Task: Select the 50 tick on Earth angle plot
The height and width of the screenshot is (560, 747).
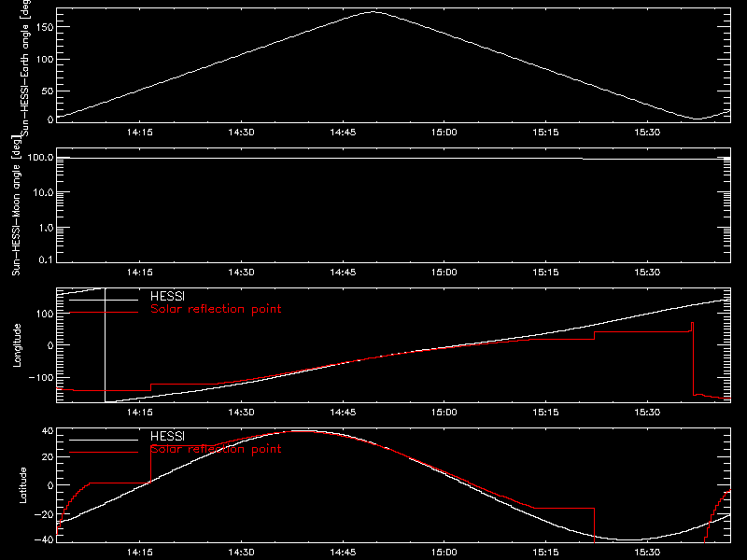Action: tap(48, 91)
